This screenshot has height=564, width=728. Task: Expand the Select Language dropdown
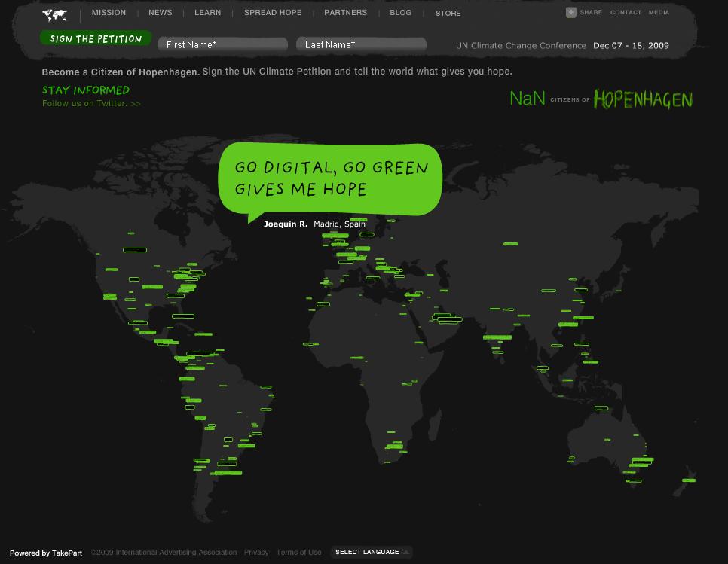368,553
